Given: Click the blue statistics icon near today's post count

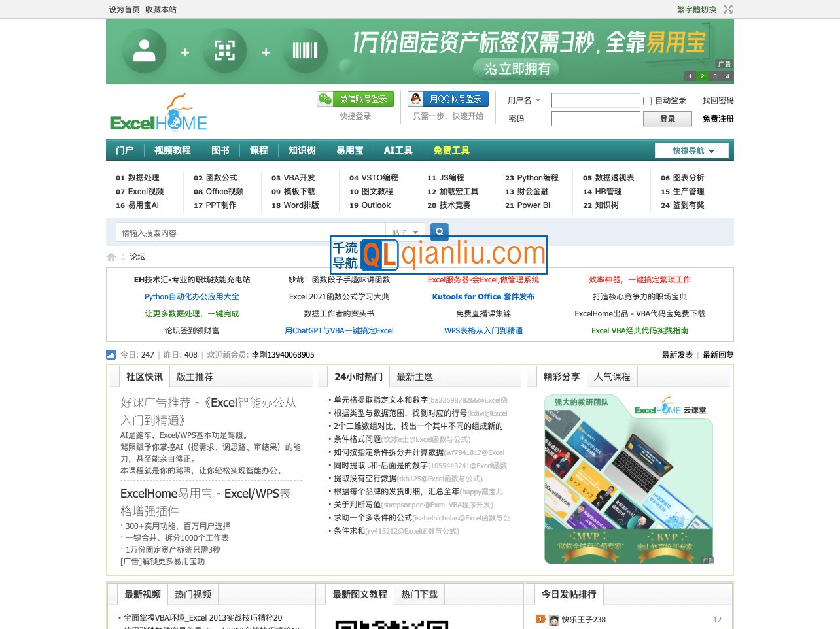Looking at the screenshot, I should click(111, 354).
